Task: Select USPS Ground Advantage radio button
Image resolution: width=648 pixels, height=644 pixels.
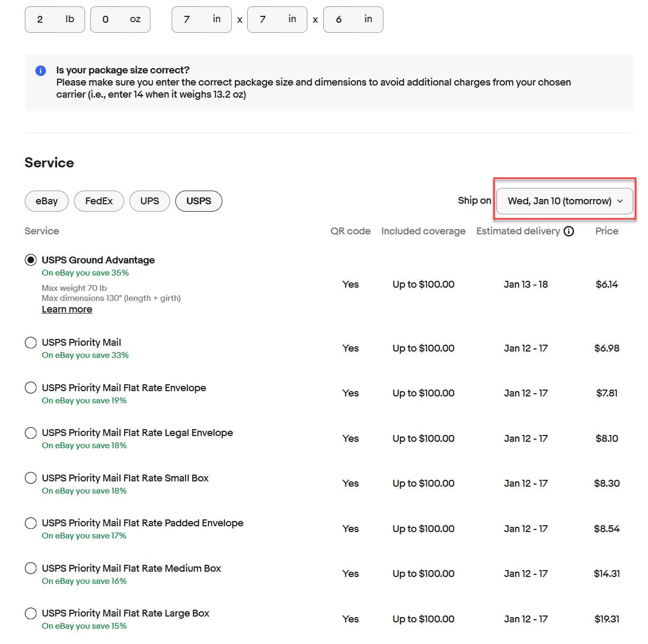Action: [x=31, y=260]
